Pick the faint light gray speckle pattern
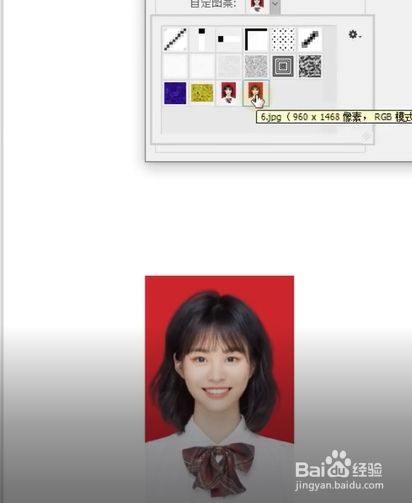The image size is (412, 503). (229, 66)
